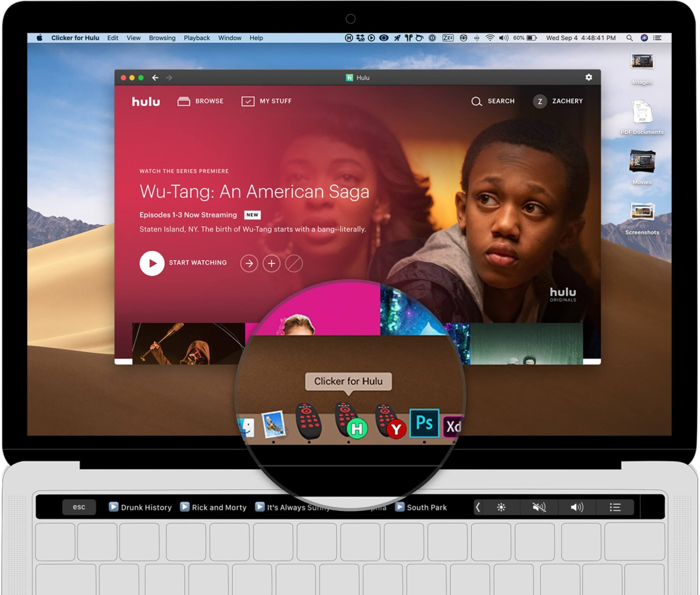
Task: Open the View menu
Action: tap(133, 38)
